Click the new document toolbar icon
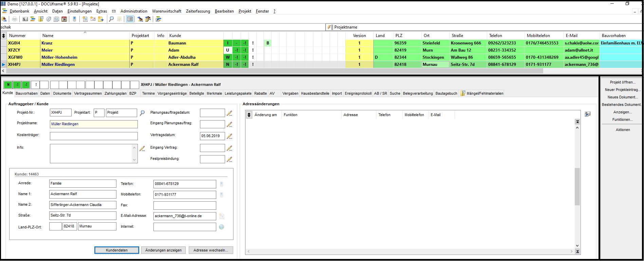This screenshot has width=644, height=261. 85,19
